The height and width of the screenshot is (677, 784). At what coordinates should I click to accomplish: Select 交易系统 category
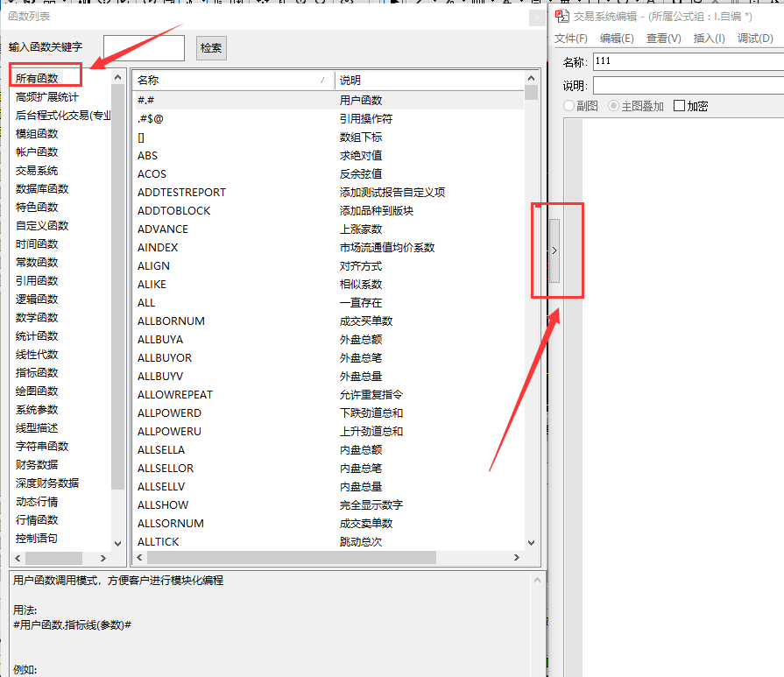point(37,171)
